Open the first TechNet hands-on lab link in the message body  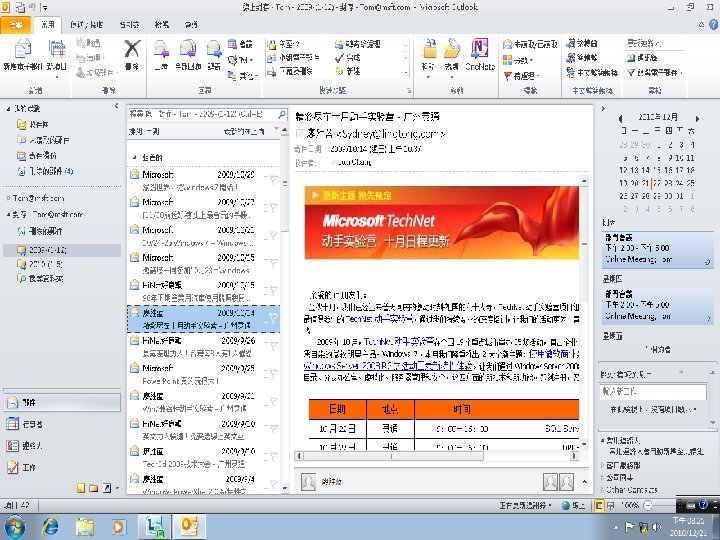click(x=379, y=319)
